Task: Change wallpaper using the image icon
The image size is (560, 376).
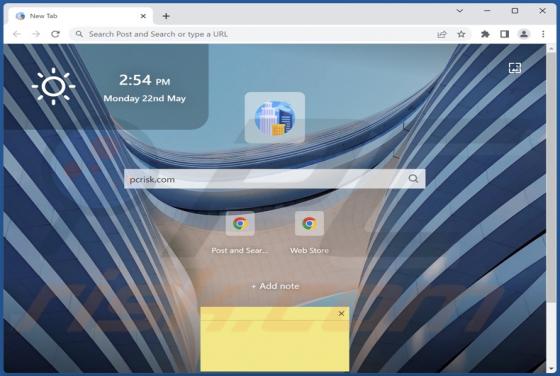Action: (515, 68)
